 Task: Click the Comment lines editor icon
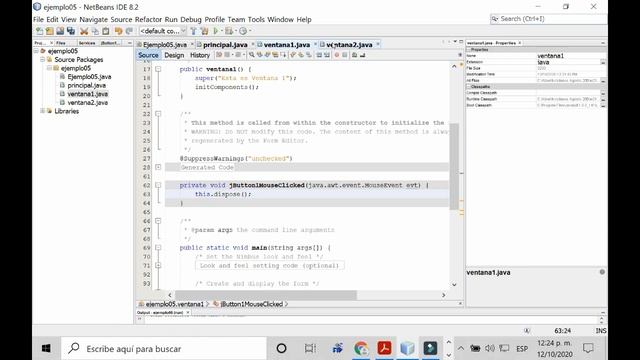click(x=354, y=55)
